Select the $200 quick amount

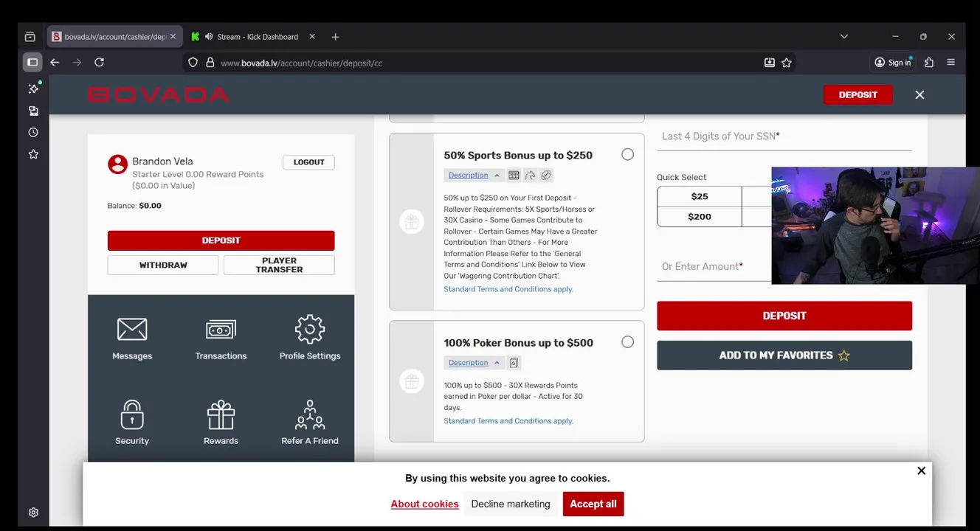(700, 216)
